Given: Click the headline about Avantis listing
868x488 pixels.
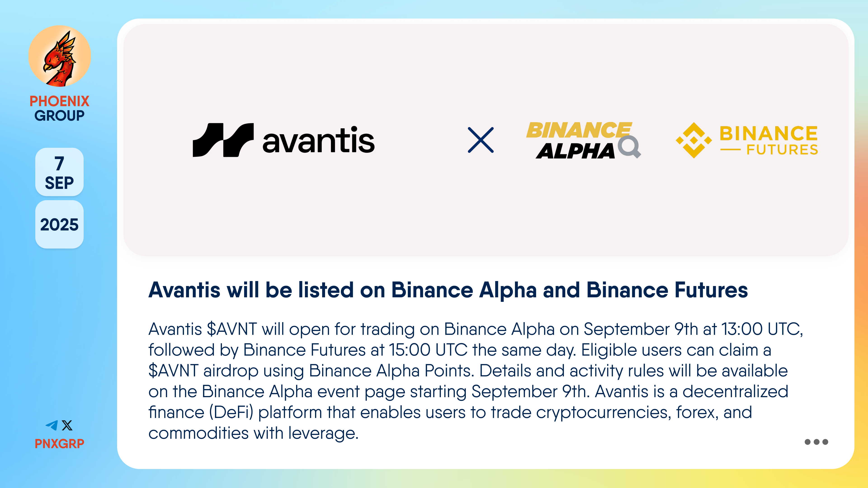Looking at the screenshot, I should (448, 290).
